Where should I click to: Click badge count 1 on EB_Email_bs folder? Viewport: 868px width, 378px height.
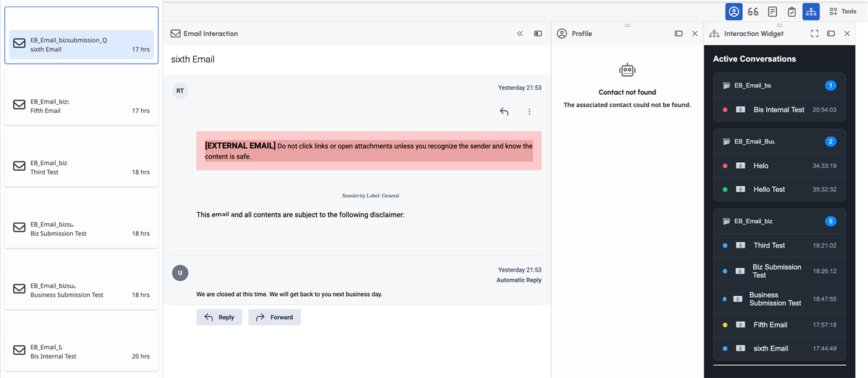[830, 85]
